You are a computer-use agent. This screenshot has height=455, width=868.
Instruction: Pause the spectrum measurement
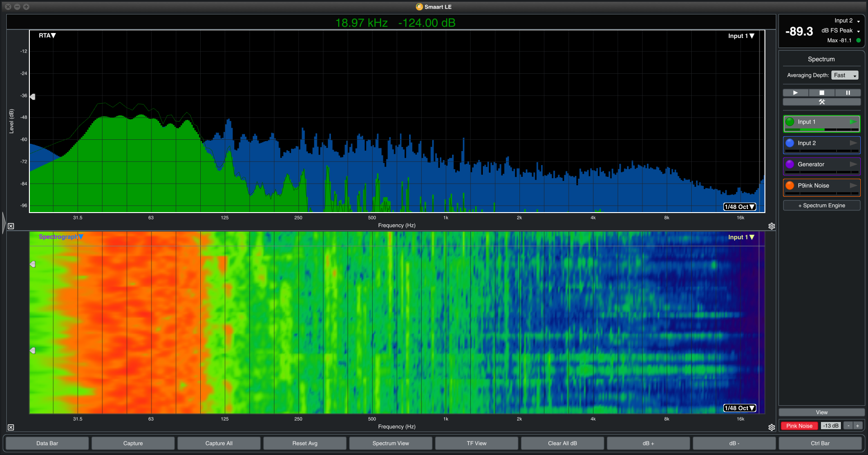[x=848, y=93]
